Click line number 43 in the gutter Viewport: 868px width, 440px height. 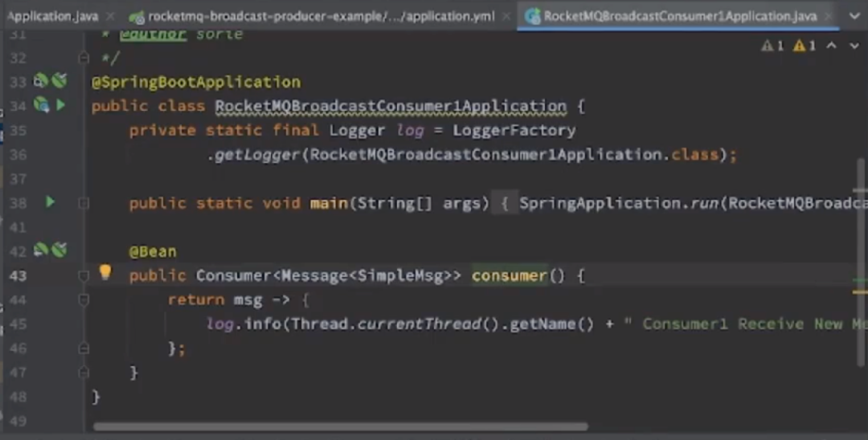coord(18,276)
